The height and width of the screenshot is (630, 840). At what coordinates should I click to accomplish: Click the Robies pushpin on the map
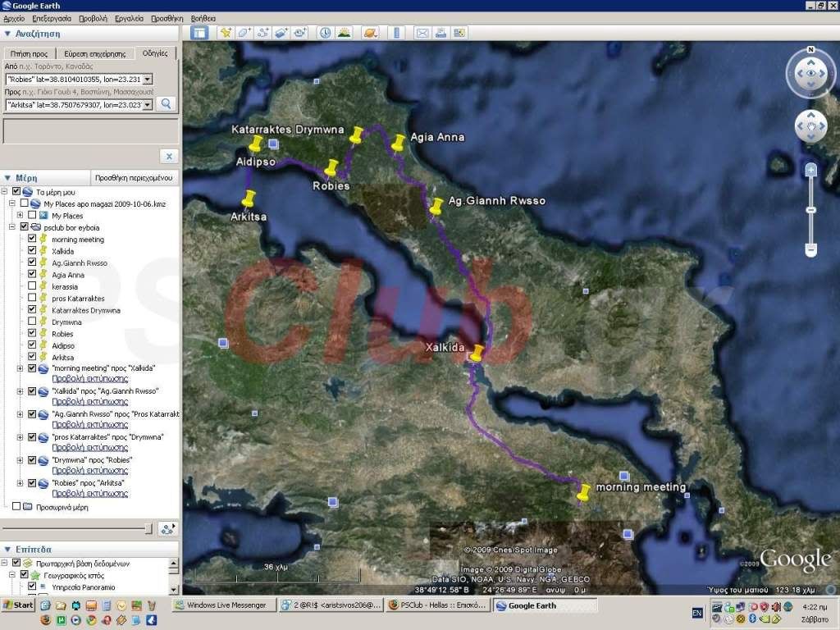[x=331, y=168]
